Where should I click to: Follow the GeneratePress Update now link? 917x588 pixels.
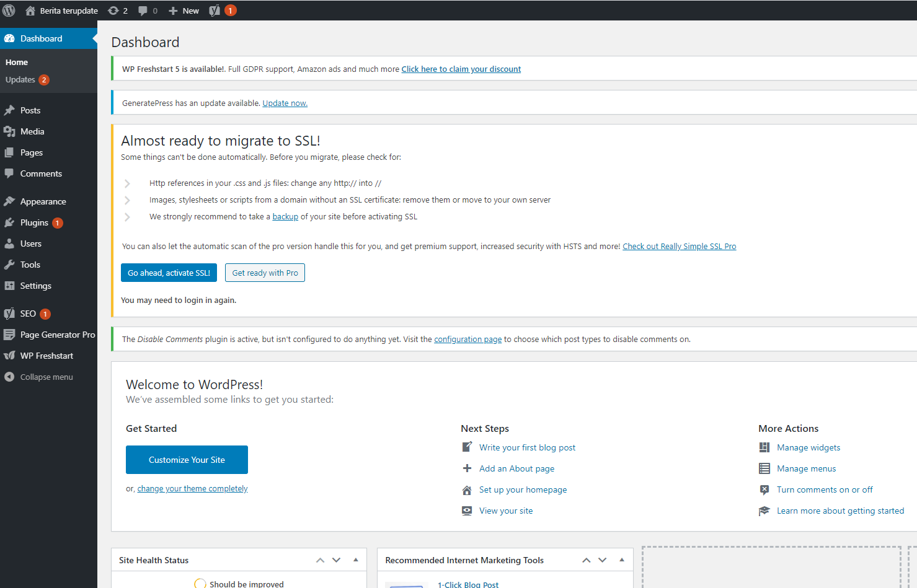click(x=285, y=103)
